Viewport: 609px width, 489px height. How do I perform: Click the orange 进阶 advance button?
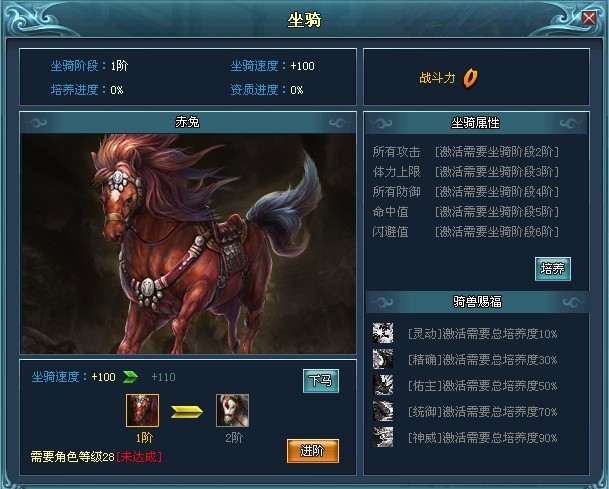coord(313,451)
